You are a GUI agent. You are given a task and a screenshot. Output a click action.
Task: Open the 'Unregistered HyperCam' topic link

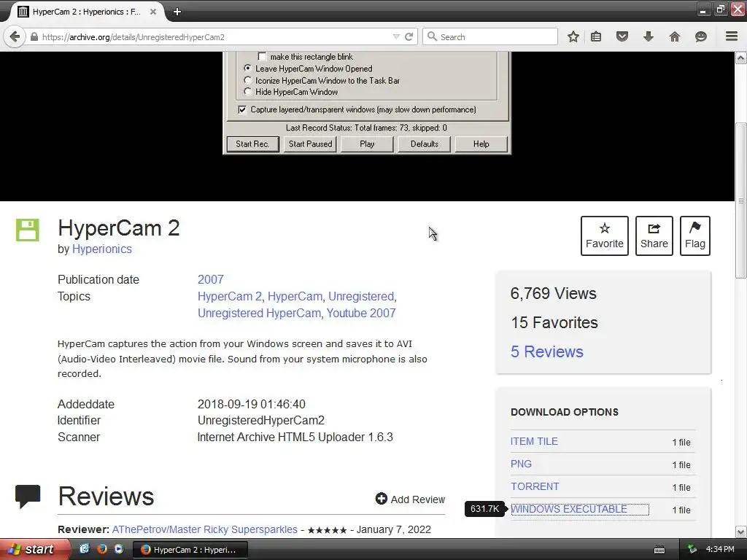(x=259, y=313)
